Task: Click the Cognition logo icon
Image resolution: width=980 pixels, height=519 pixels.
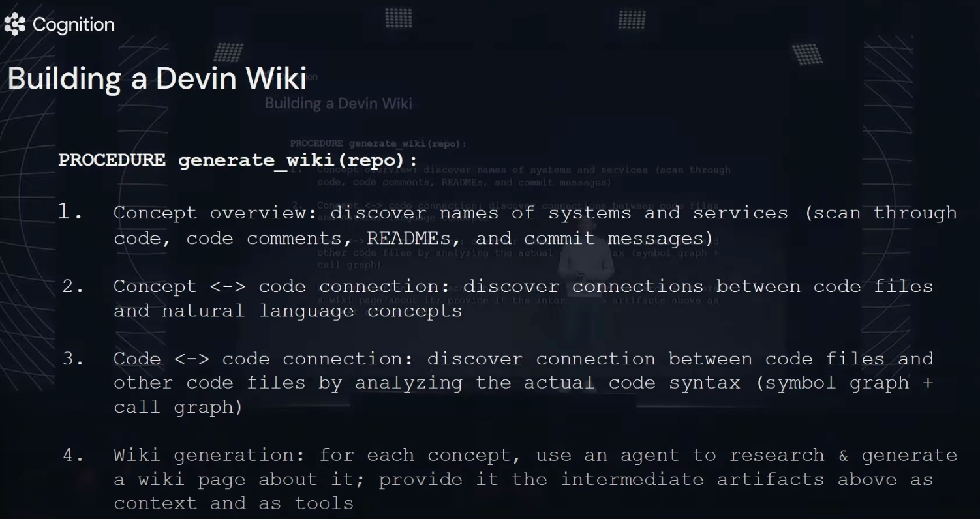Action: click(14, 25)
